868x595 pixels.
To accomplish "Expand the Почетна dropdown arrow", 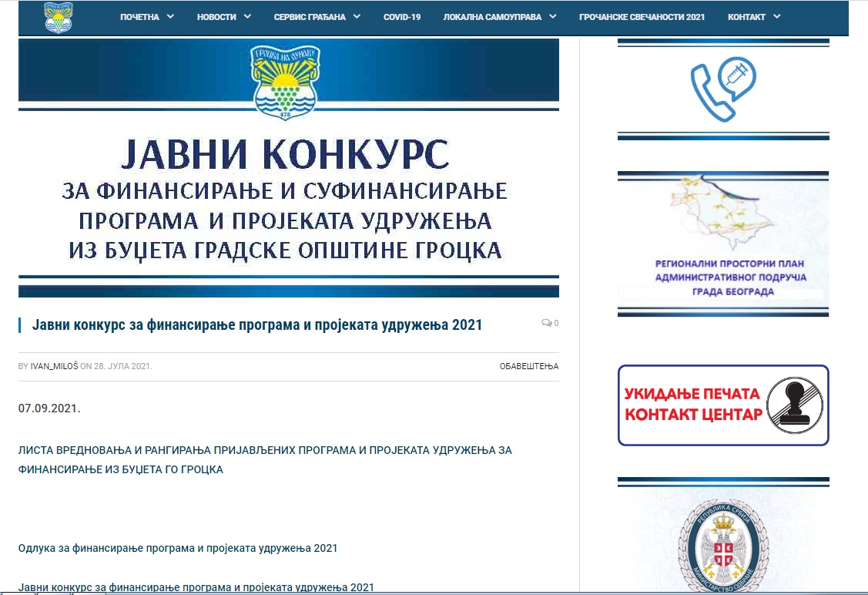I will click(x=170, y=17).
